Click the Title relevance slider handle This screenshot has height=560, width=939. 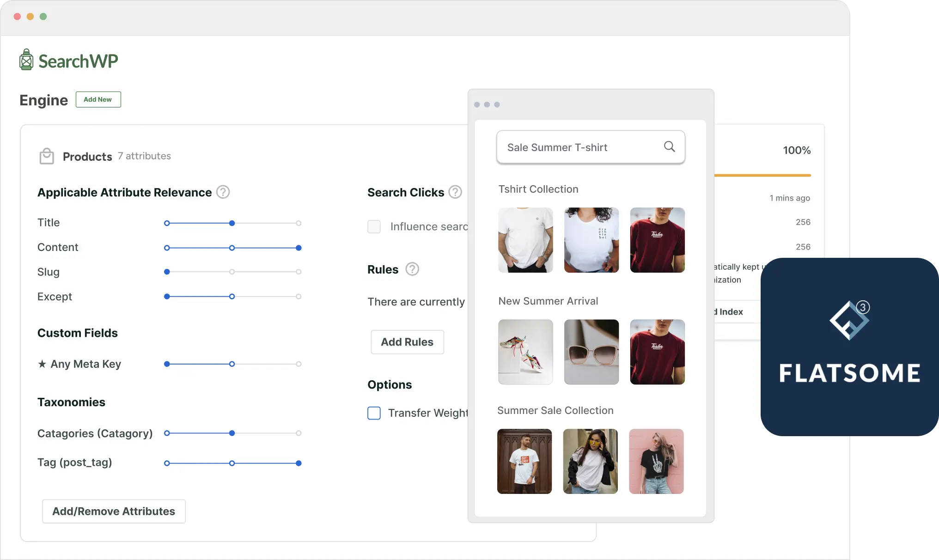click(x=232, y=223)
